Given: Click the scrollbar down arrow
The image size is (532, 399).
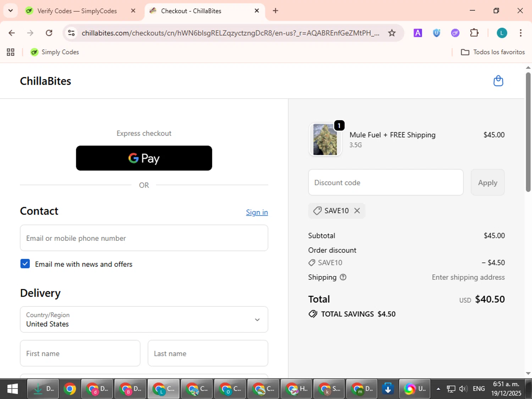Looking at the screenshot, I should (528, 373).
